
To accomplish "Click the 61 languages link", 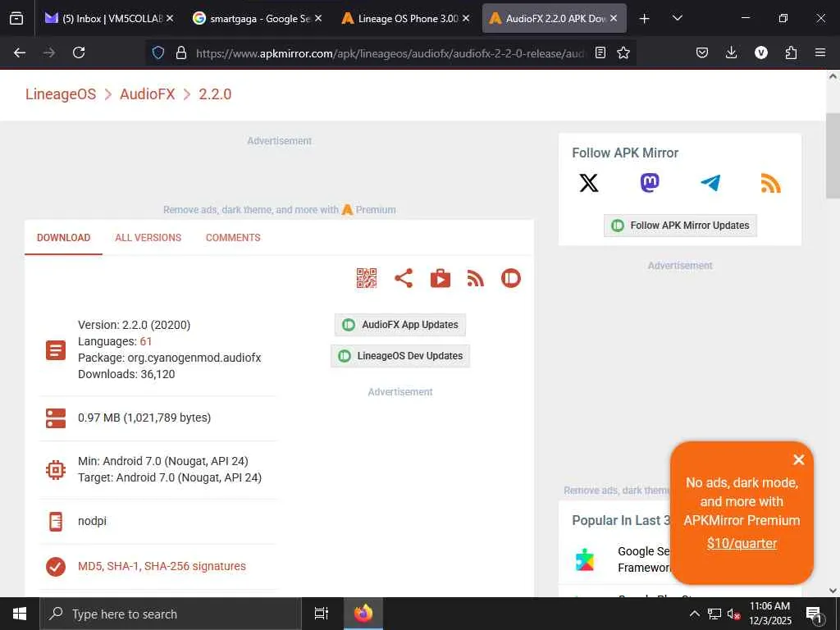I will coord(146,341).
